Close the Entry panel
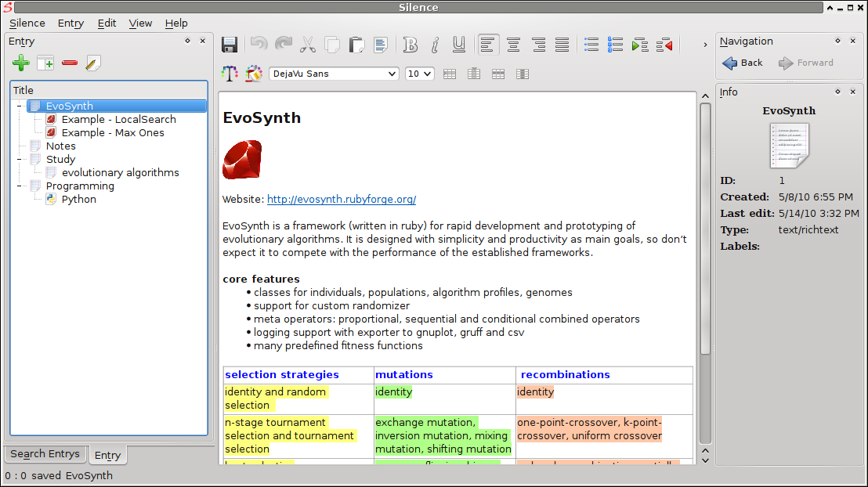 point(203,41)
